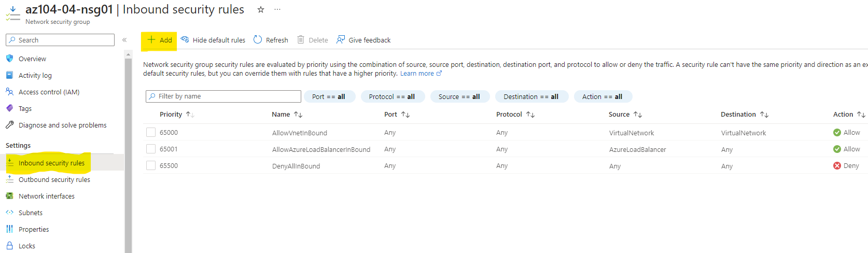The height and width of the screenshot is (253, 868).
Task: Select Inbound security rules menu item
Action: coord(51,163)
